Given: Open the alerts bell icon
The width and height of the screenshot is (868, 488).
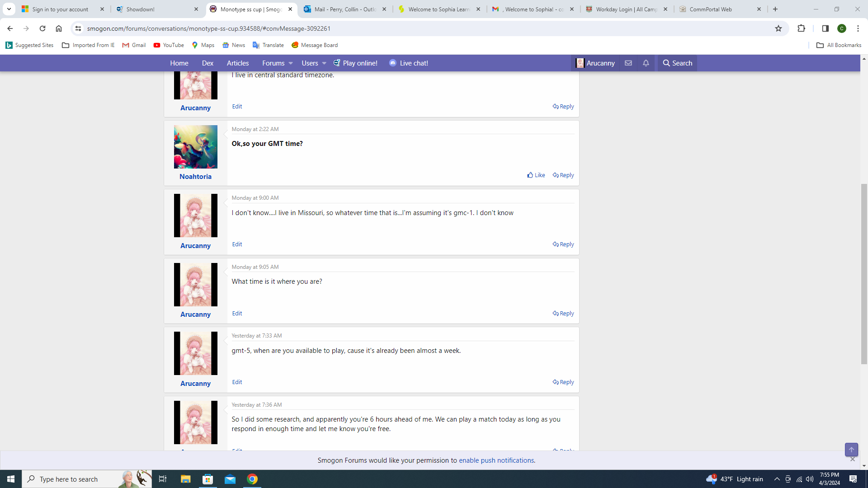Looking at the screenshot, I should [646, 63].
